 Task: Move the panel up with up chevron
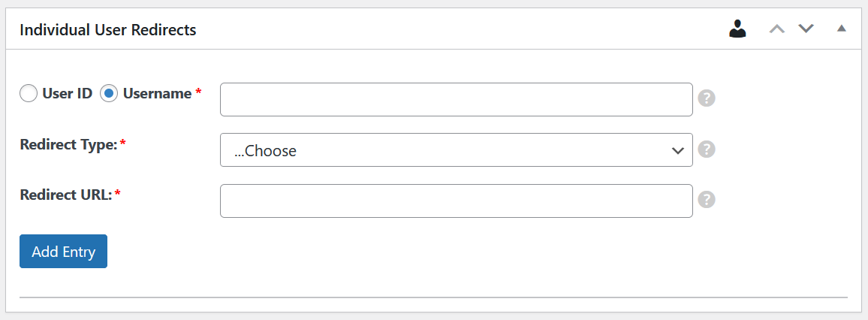(777, 29)
